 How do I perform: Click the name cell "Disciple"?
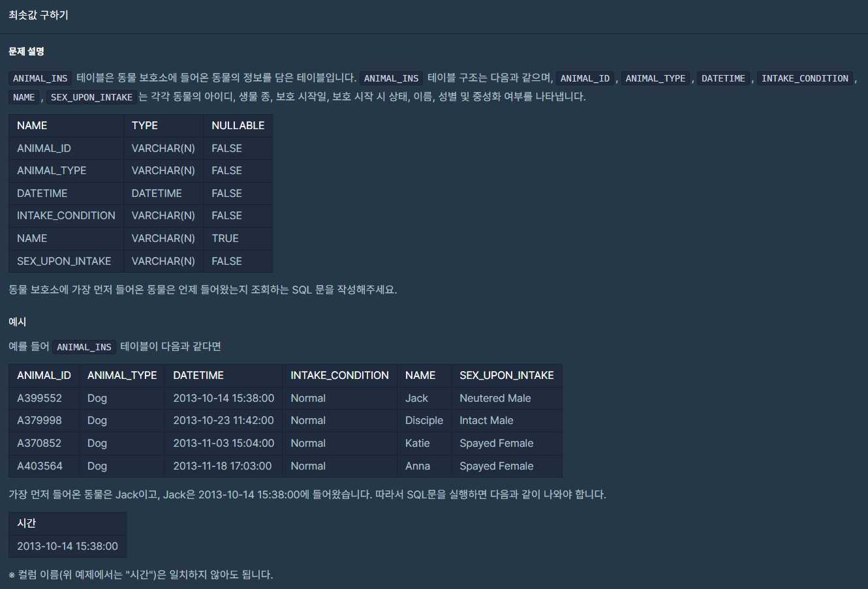(424, 420)
